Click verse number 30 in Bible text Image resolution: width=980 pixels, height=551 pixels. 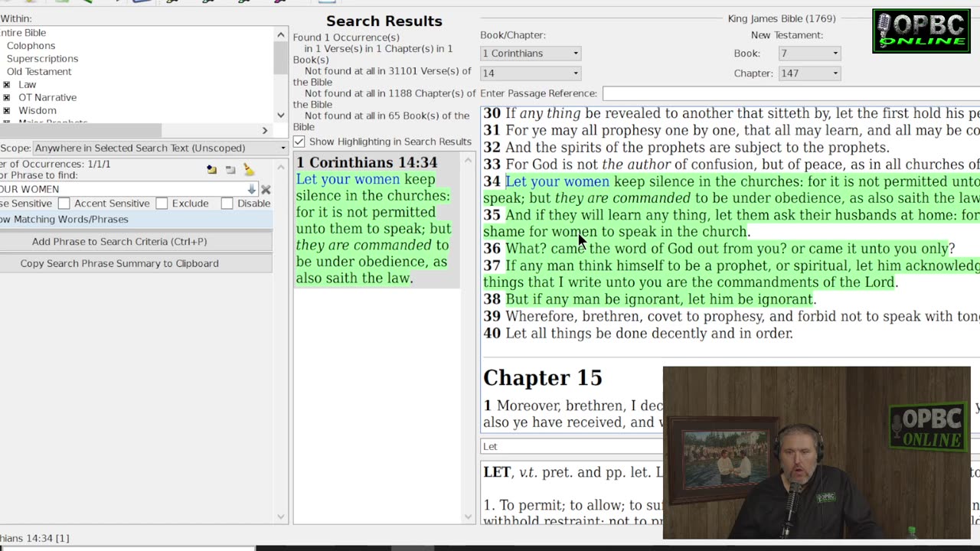tap(492, 113)
